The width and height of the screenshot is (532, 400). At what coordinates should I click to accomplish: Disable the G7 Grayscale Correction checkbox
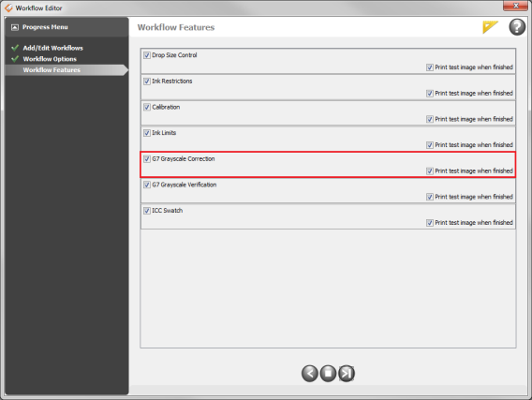(x=147, y=158)
